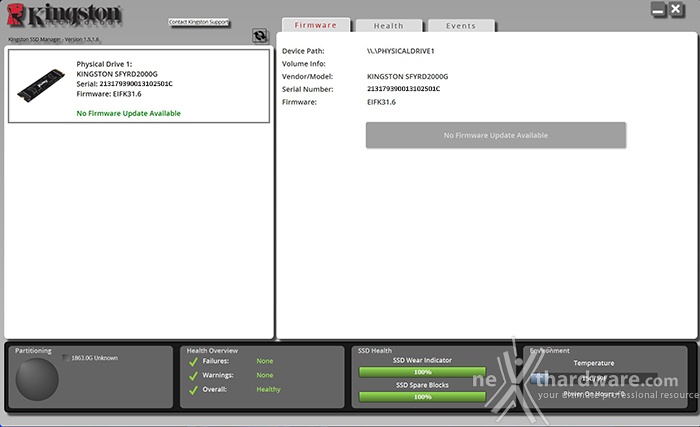Click the Vendor/Model value KINGSTON SFYRD2000G
The height and width of the screenshot is (427, 700).
(x=408, y=76)
